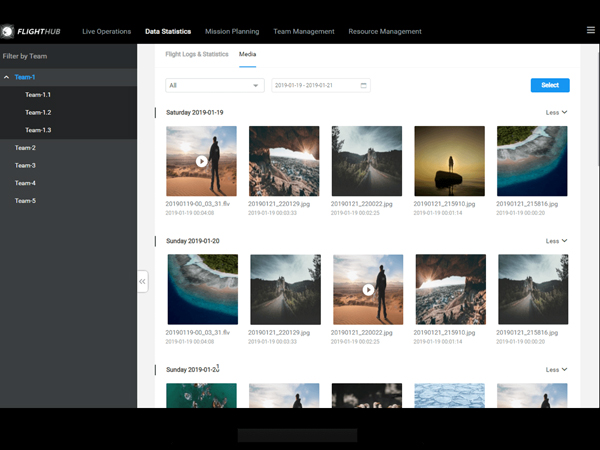Image resolution: width=600 pixels, height=450 pixels.
Task: Select Team-1.2 in the sidebar
Action: click(38, 113)
